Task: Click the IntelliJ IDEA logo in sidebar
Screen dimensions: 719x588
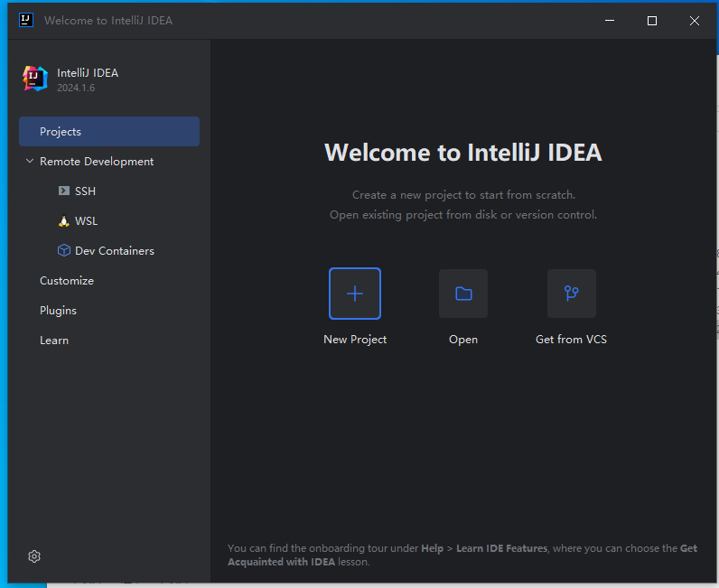Action: 35,79
